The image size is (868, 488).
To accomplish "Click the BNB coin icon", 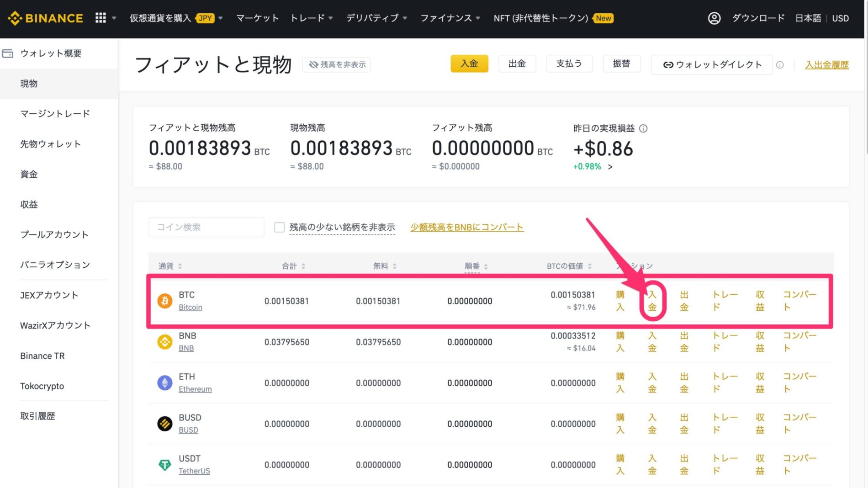I will [165, 341].
